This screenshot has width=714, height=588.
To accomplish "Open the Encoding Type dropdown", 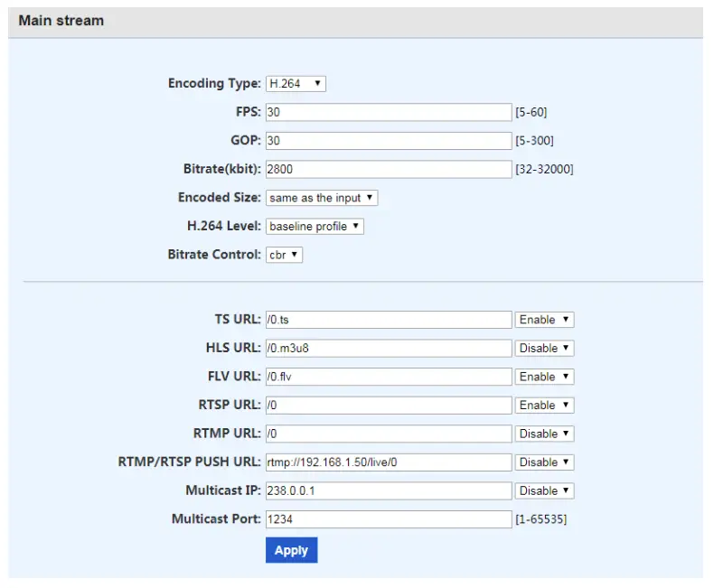I will (296, 84).
